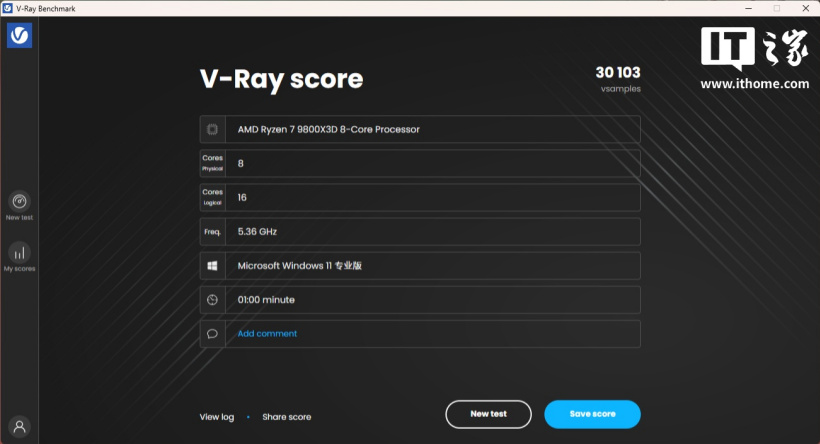
Task: Click the vsamples unit label
Action: pyautogui.click(x=621, y=89)
